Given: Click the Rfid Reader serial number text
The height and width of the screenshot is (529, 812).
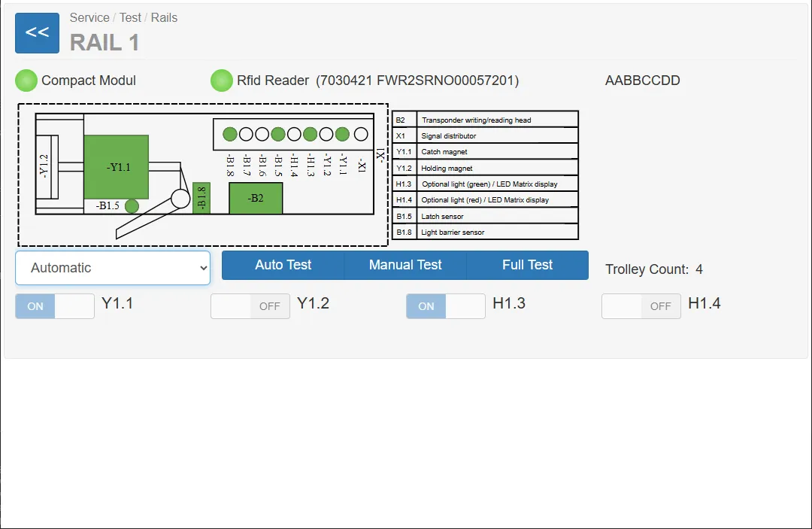Looking at the screenshot, I should 417,81.
